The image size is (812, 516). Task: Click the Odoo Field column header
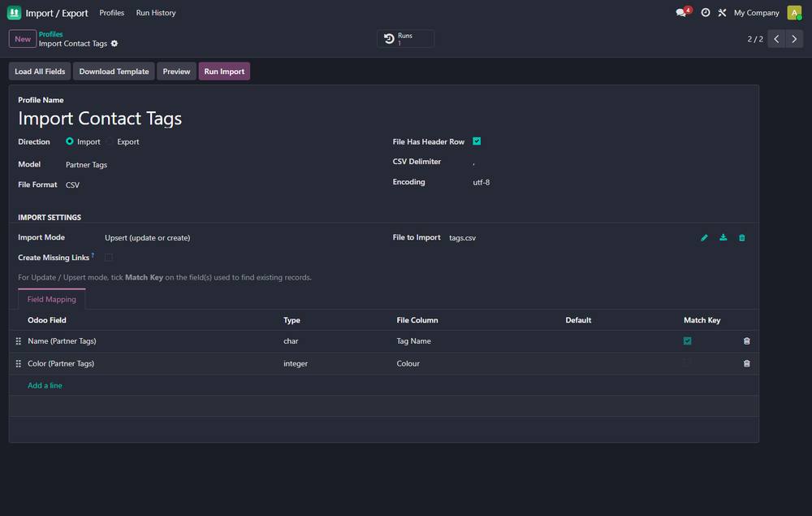tap(46, 320)
